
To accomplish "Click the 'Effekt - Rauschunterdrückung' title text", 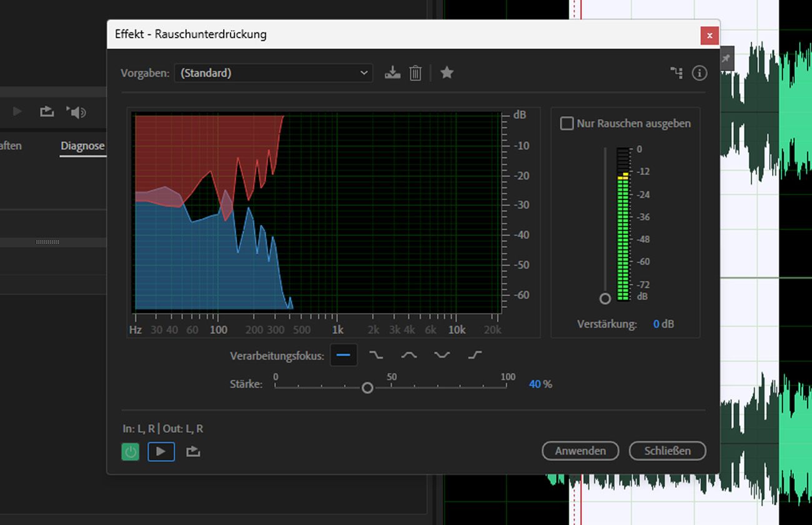I will tap(191, 34).
